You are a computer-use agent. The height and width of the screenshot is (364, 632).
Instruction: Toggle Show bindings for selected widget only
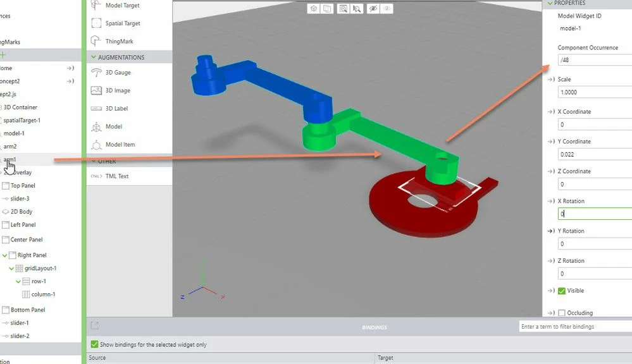94,344
